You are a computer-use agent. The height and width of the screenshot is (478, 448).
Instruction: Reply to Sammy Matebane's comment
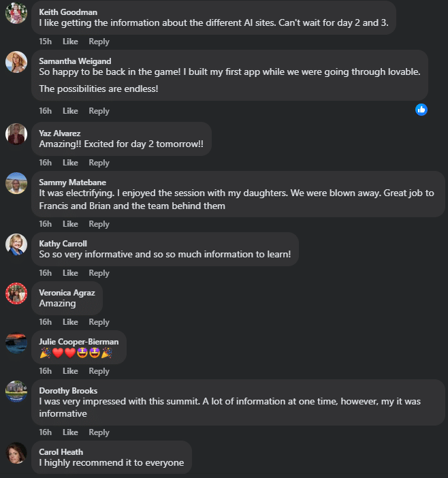coord(99,224)
